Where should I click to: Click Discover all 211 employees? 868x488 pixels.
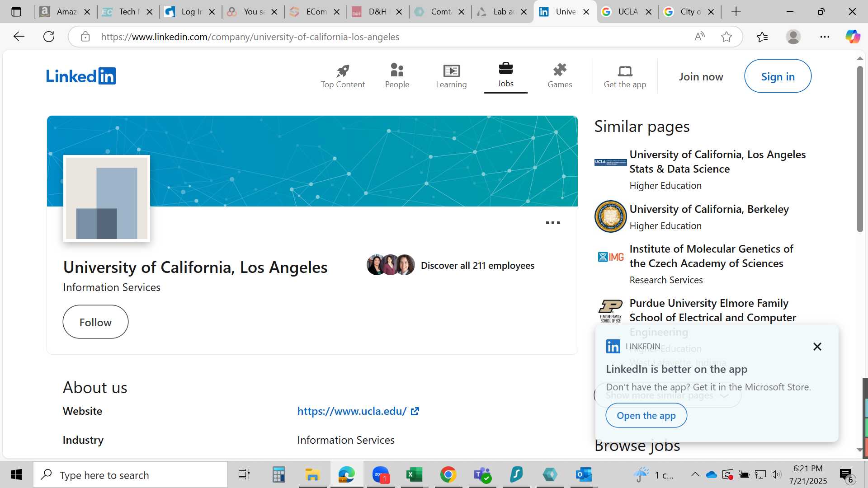477,266
